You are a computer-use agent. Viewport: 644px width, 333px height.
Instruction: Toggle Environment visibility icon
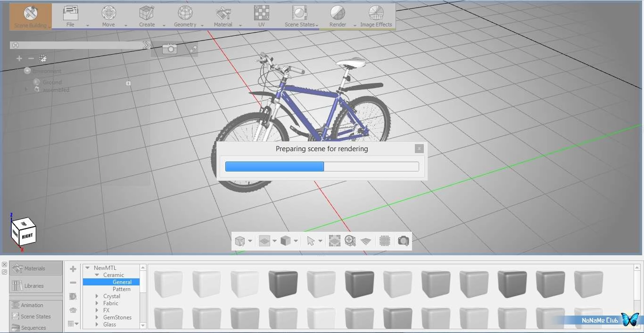click(27, 71)
